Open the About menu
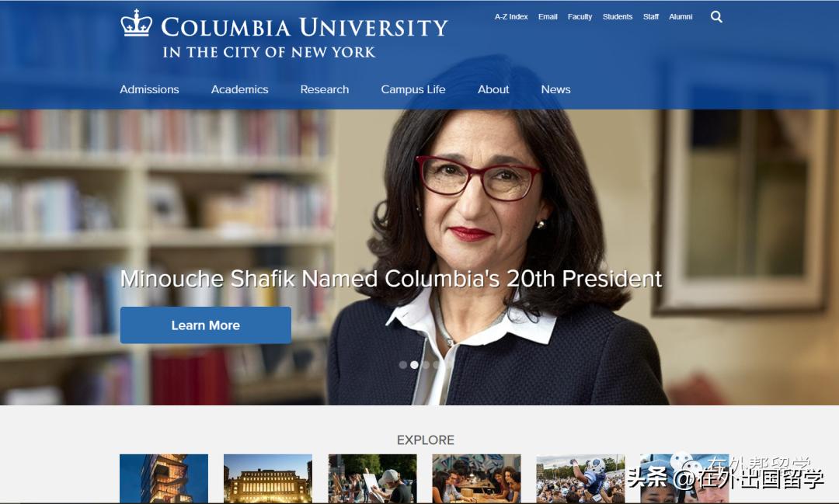 tap(493, 89)
